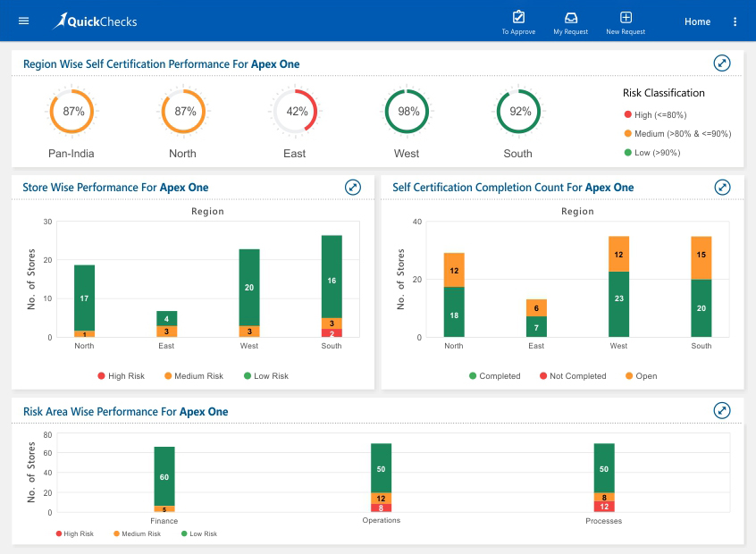This screenshot has width=756, height=554.
Task: Click the Finance axis label
Action: (164, 521)
